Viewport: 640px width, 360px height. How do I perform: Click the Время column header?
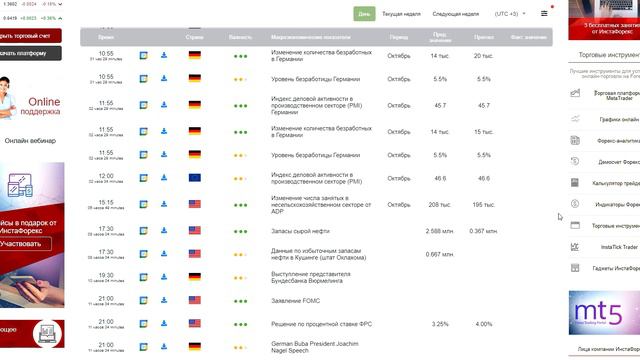[x=106, y=37]
